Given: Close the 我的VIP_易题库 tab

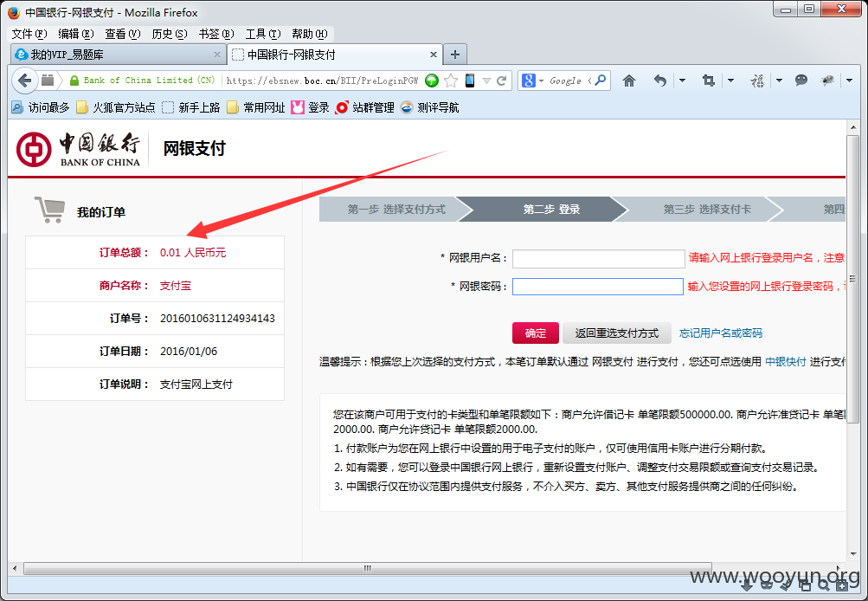Looking at the screenshot, I should (x=217, y=55).
